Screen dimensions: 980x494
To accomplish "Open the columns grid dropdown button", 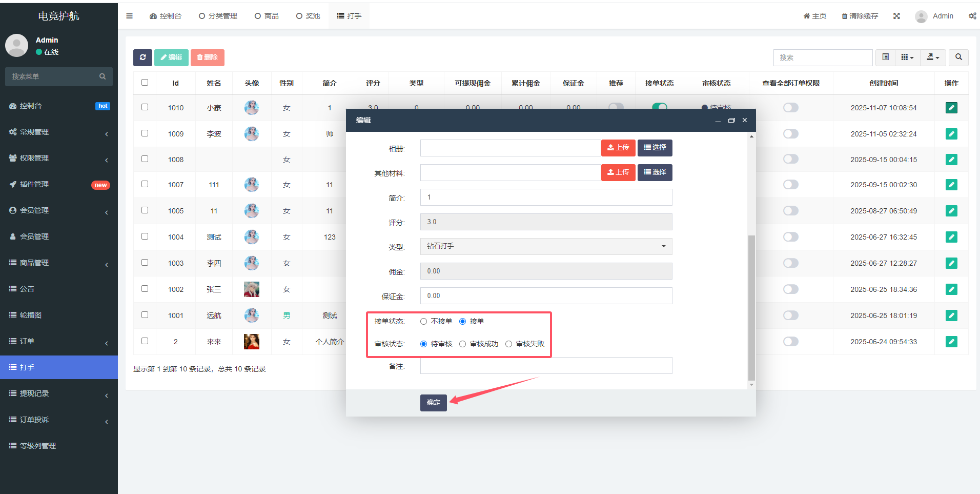I will (907, 57).
